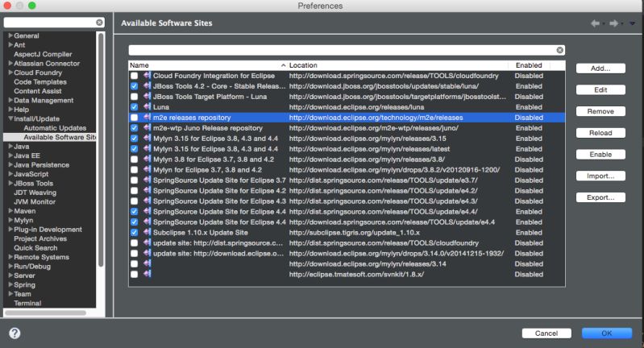This screenshot has height=348, width=644.
Task: Expand the Java preferences node
Action: pos(10,146)
